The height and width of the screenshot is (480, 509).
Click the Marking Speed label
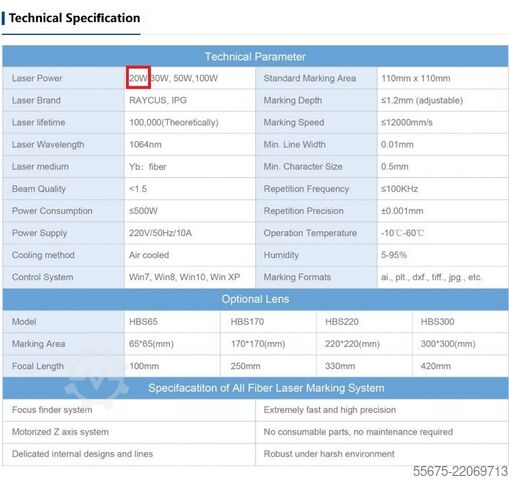pyautogui.click(x=294, y=122)
